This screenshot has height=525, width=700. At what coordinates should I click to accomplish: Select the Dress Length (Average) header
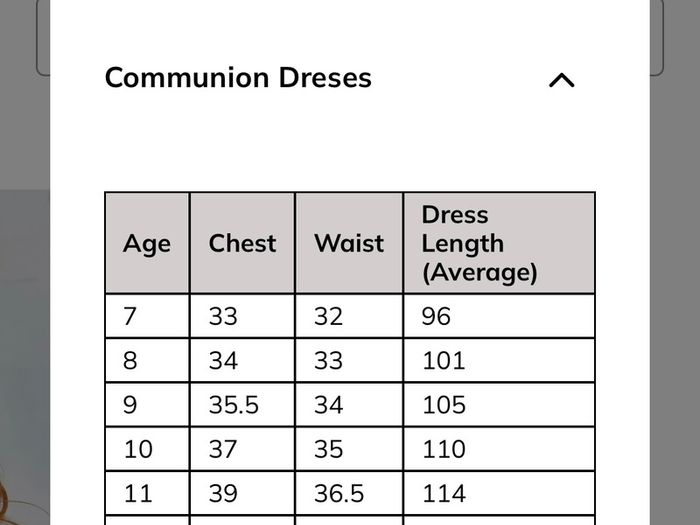(499, 243)
